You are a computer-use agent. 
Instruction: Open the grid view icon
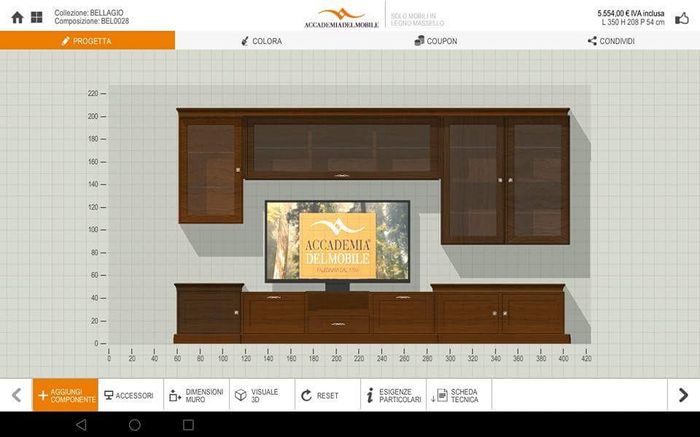pos(36,17)
